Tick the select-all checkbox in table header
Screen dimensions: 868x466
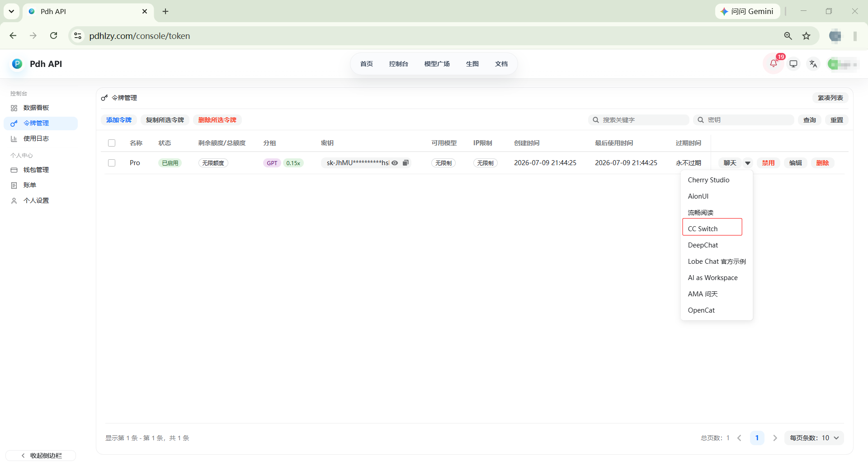click(112, 143)
